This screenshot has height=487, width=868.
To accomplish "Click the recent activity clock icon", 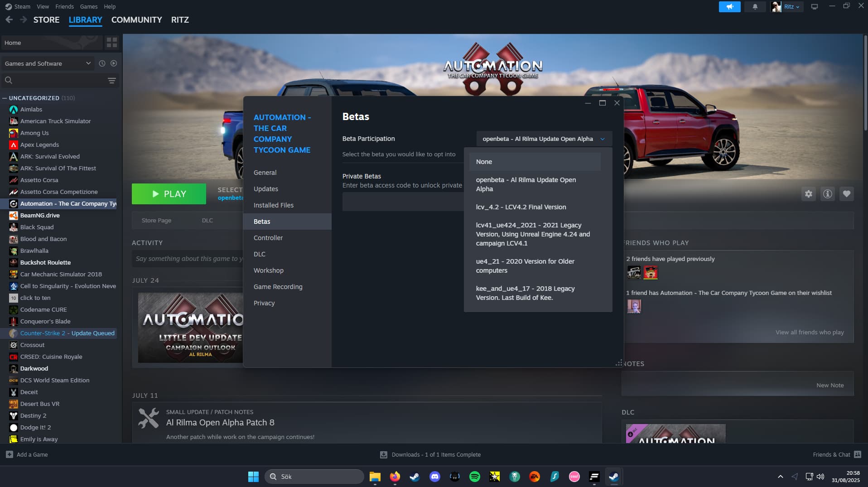I will [x=102, y=63].
